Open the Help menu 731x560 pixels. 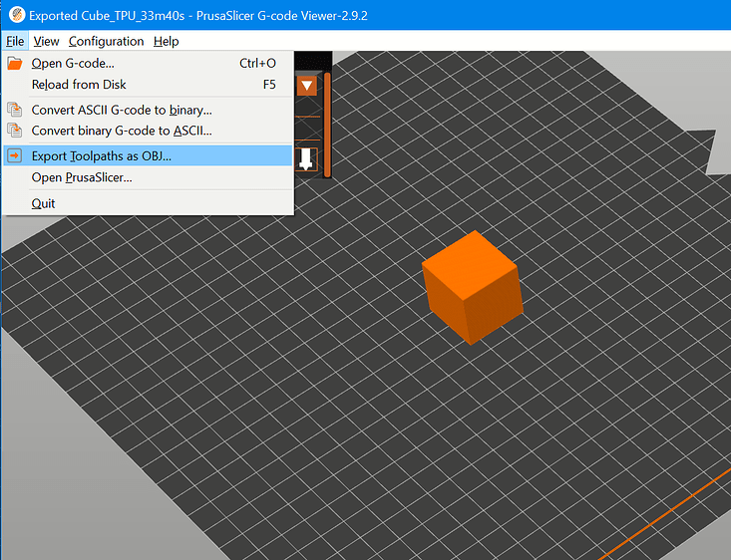click(166, 41)
